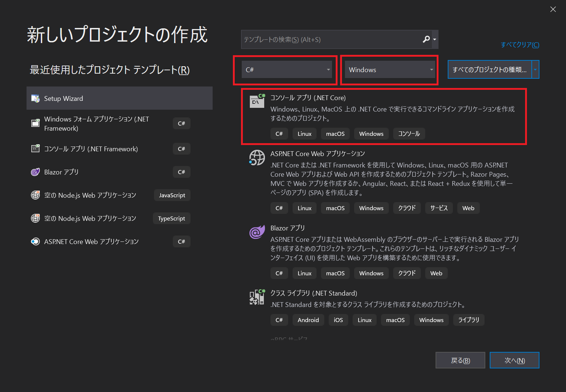This screenshot has height=392, width=566.
Task: Click the 次へ(N) button
Action: [x=514, y=360]
